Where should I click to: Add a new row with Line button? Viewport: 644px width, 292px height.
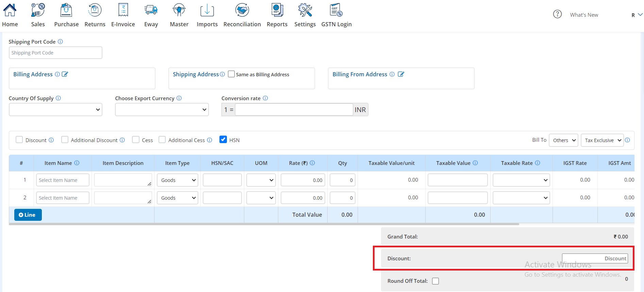pos(28,215)
